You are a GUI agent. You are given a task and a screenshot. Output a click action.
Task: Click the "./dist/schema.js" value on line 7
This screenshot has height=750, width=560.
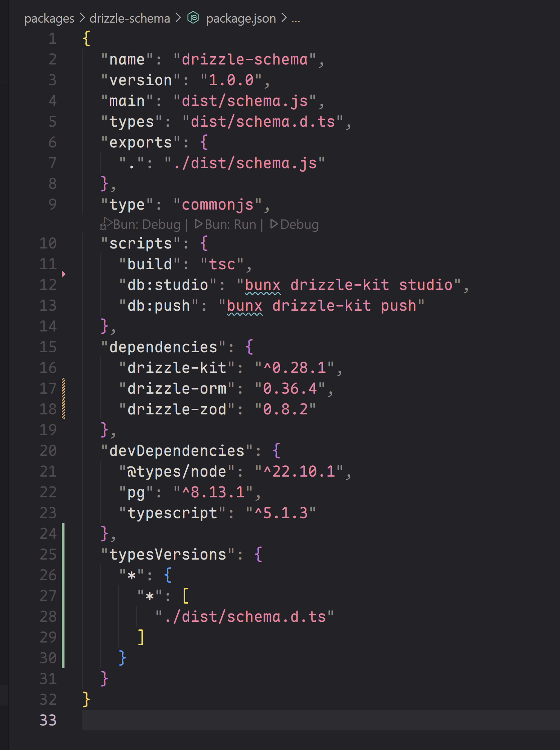[x=245, y=163]
